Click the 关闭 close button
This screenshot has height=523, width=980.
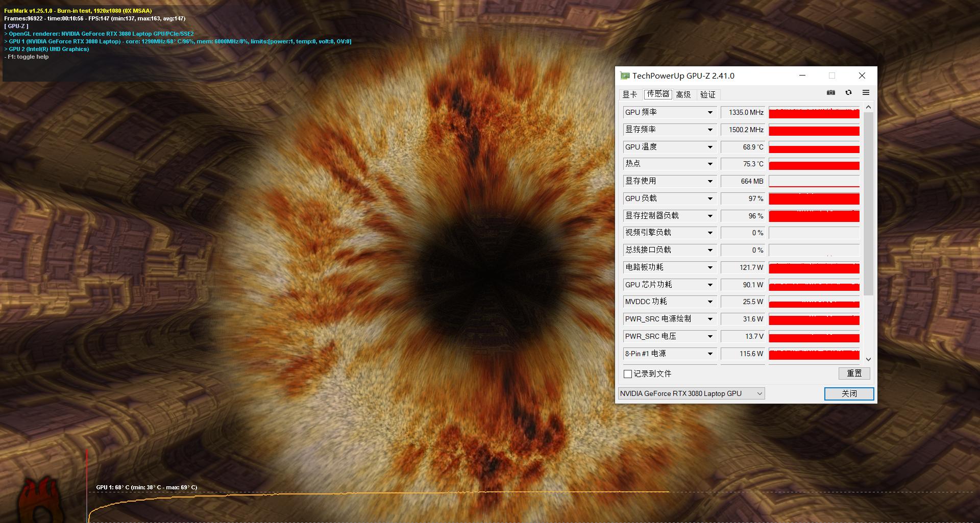[x=849, y=393]
